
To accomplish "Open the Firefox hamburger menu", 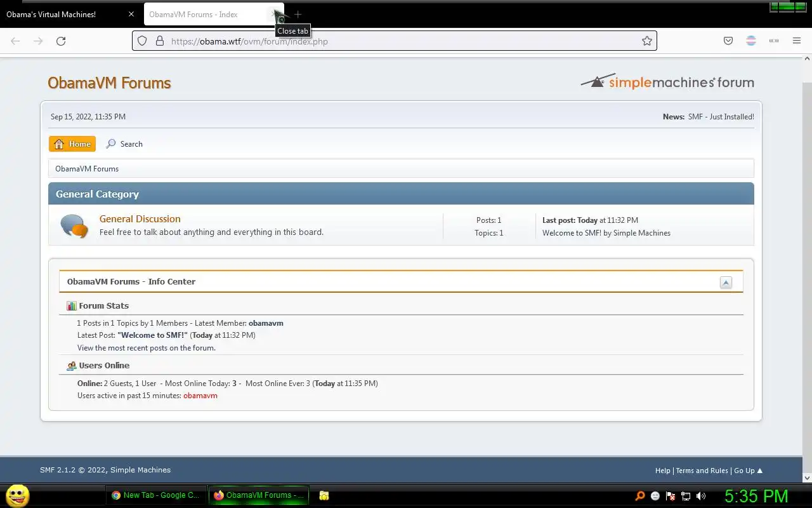I will (x=797, y=41).
